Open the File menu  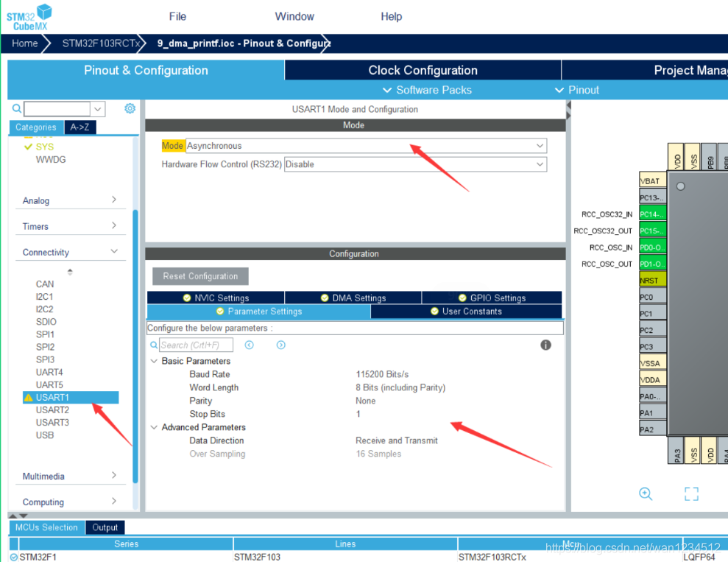click(177, 16)
